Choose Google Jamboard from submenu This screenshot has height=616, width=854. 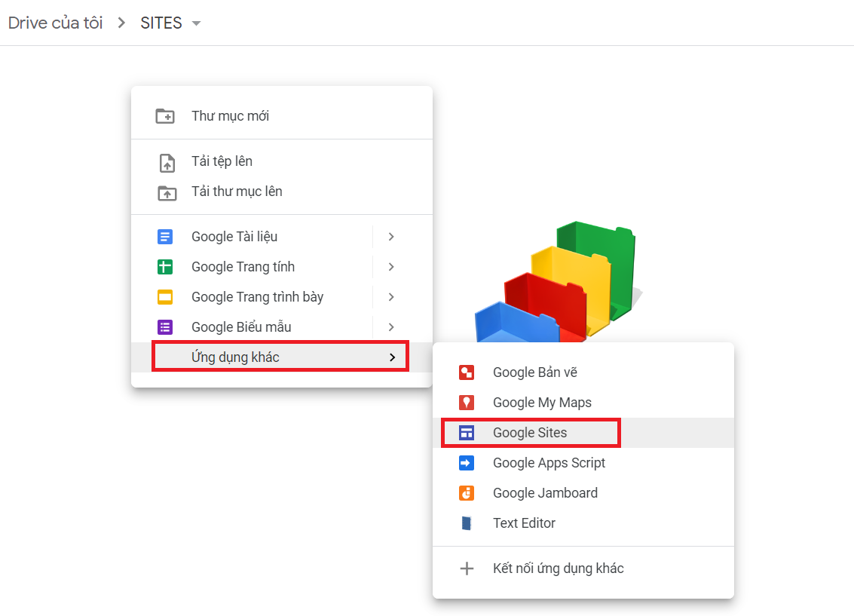[x=583, y=493]
